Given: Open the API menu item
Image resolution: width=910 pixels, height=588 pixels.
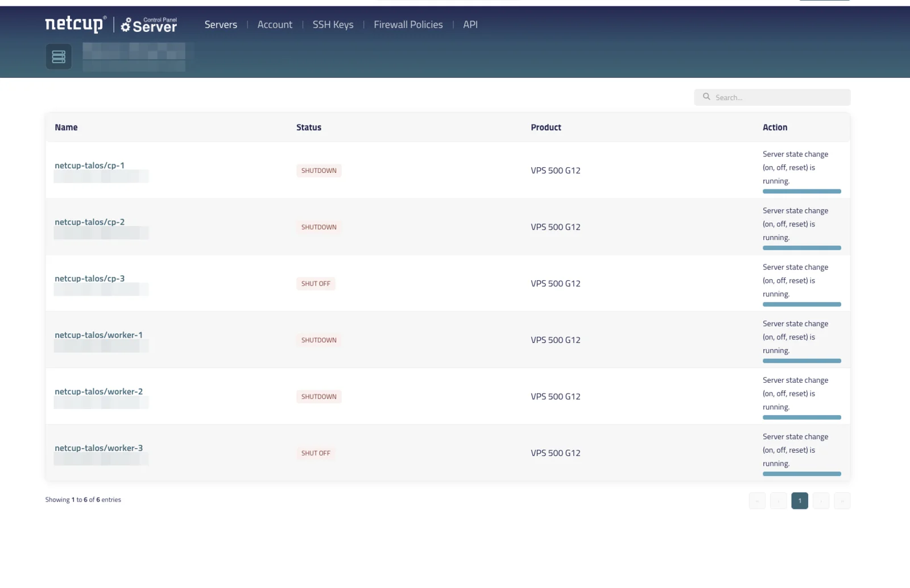Looking at the screenshot, I should 470,24.
